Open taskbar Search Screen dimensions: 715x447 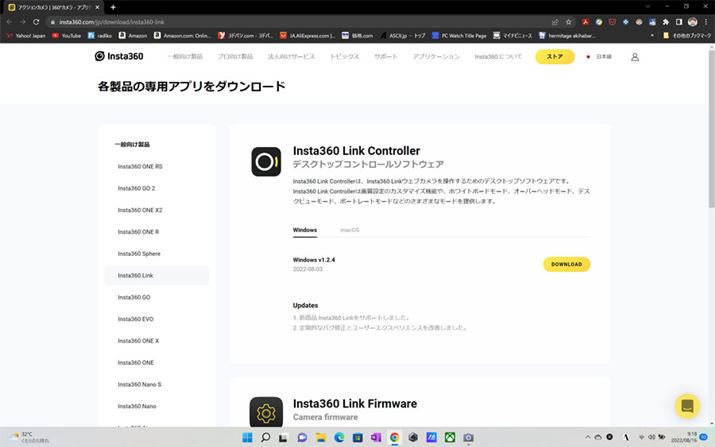click(265, 438)
